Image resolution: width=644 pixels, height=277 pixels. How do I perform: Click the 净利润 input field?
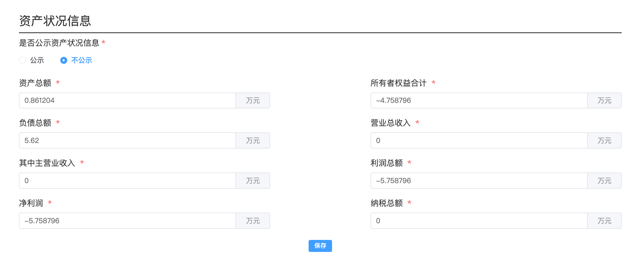click(x=126, y=220)
